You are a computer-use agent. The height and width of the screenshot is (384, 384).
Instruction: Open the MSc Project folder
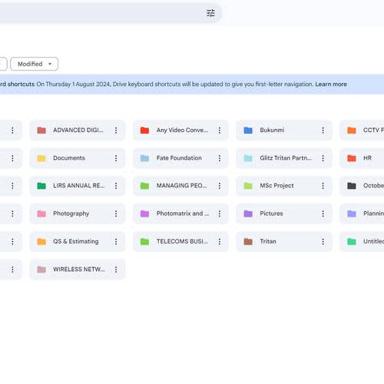point(284,186)
